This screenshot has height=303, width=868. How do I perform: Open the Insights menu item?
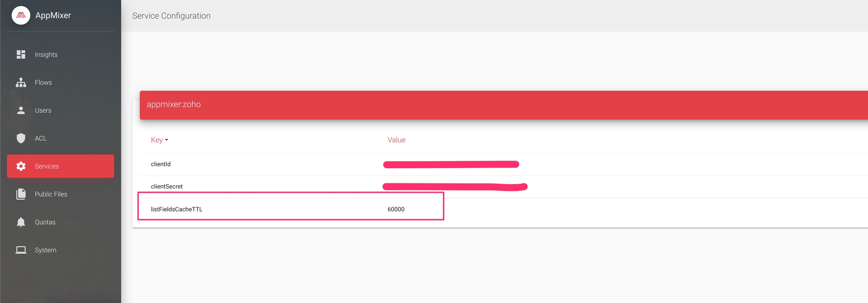(46, 55)
